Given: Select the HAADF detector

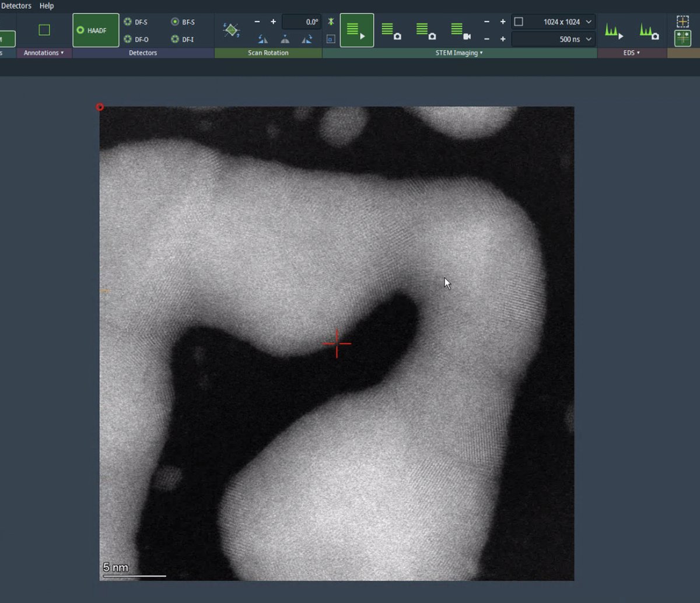Looking at the screenshot, I should [95, 30].
